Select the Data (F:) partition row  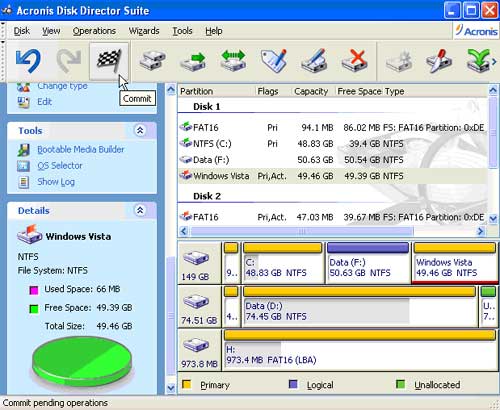pyautogui.click(x=332, y=160)
